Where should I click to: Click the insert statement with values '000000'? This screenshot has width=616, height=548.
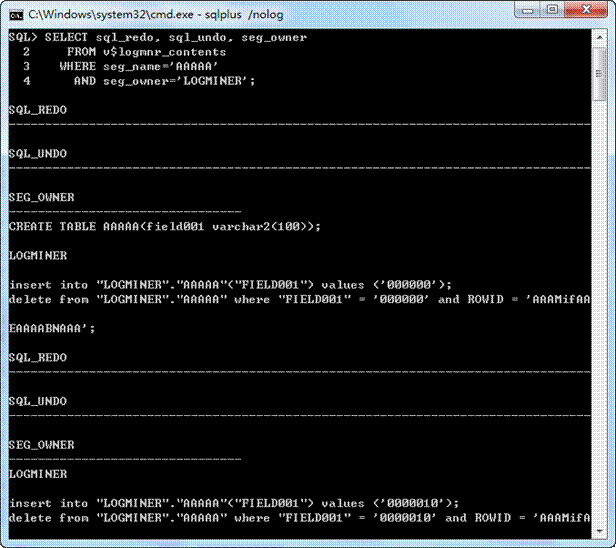click(x=230, y=285)
